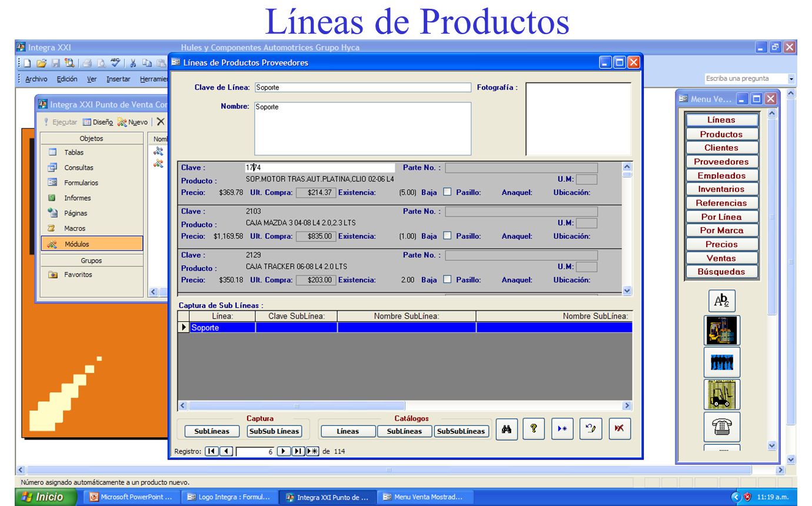Click the Save diskette toolbar icon

pyautogui.click(x=55, y=62)
